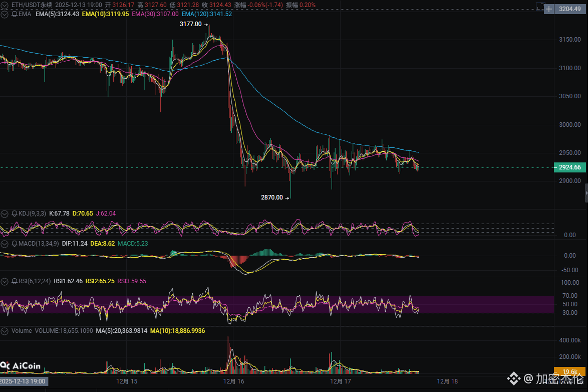The width and height of the screenshot is (588, 392).
Task: Click the EMA alert bell icon
Action: (15, 14)
